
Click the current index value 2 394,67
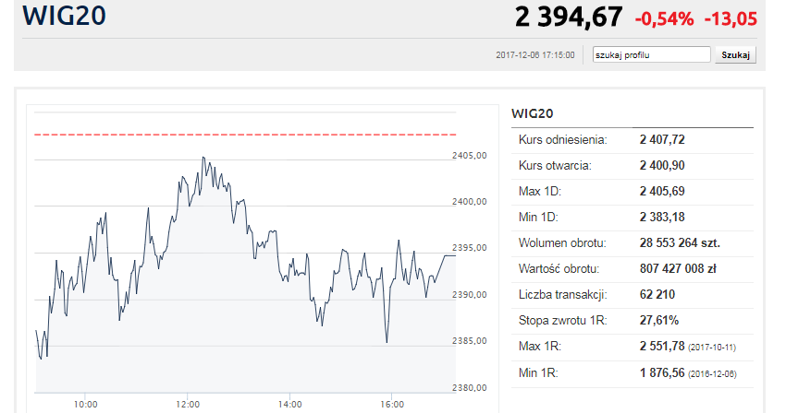(568, 17)
